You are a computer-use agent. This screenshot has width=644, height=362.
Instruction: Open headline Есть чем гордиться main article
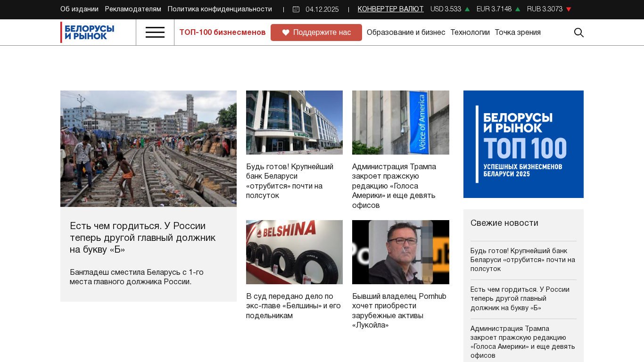143,238
